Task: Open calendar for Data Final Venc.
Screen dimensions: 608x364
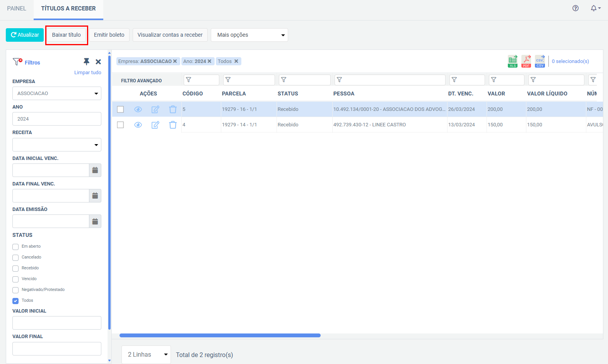Action: tap(95, 196)
